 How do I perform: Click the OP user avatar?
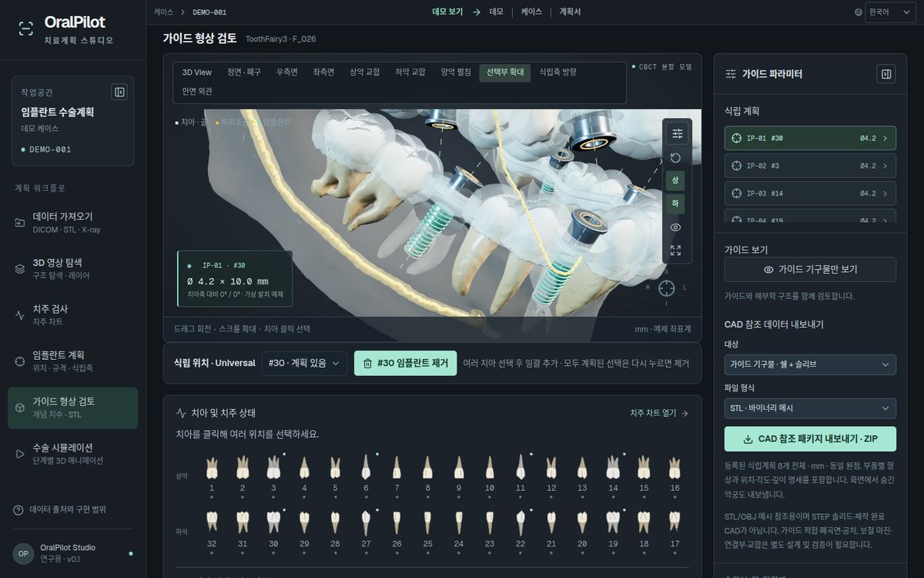click(23, 553)
